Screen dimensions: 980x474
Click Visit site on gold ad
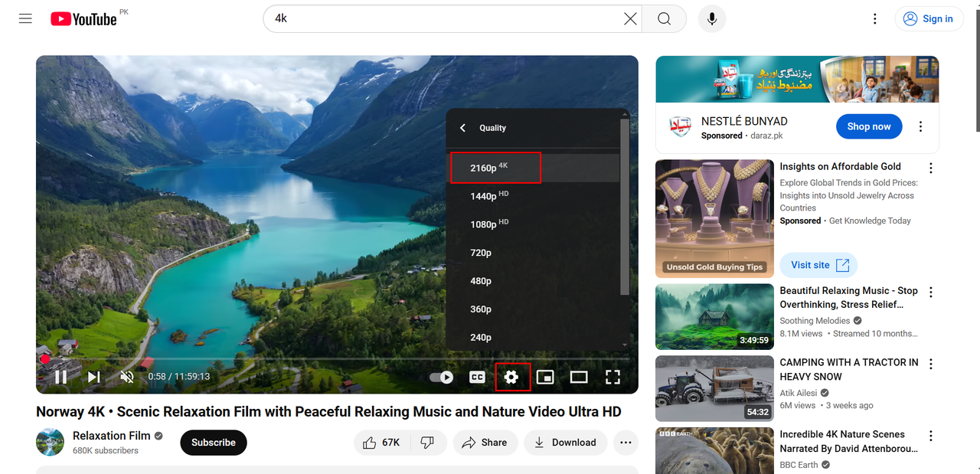click(x=818, y=265)
